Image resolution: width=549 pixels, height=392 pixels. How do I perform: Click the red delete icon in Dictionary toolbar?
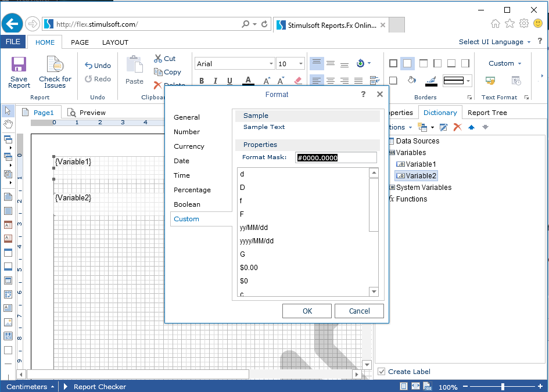coord(457,127)
